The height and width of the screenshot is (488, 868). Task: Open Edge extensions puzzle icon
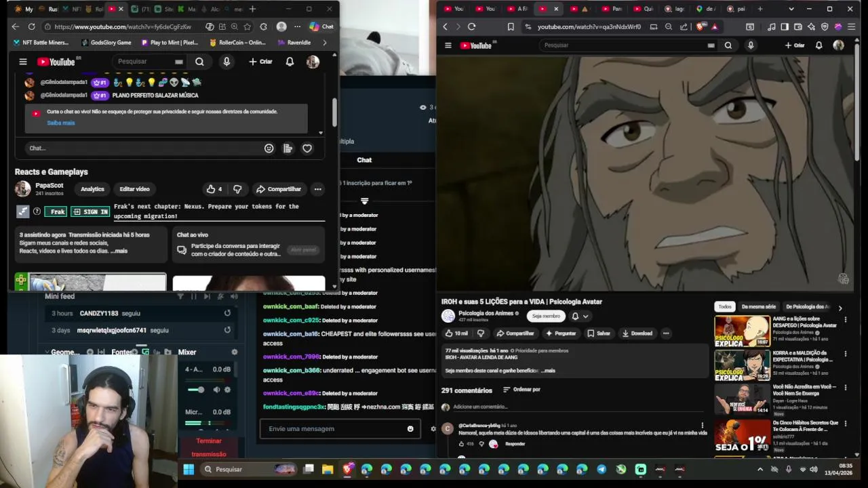click(263, 26)
